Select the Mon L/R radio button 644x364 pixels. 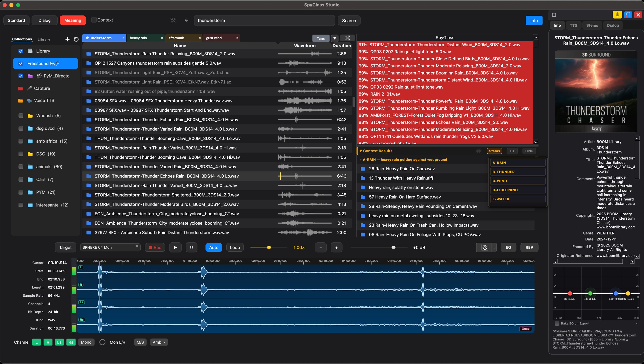pyautogui.click(x=102, y=342)
